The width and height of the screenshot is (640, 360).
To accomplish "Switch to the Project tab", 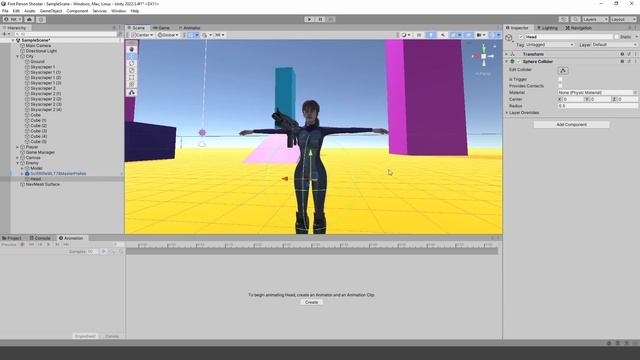I will click(x=12, y=238).
